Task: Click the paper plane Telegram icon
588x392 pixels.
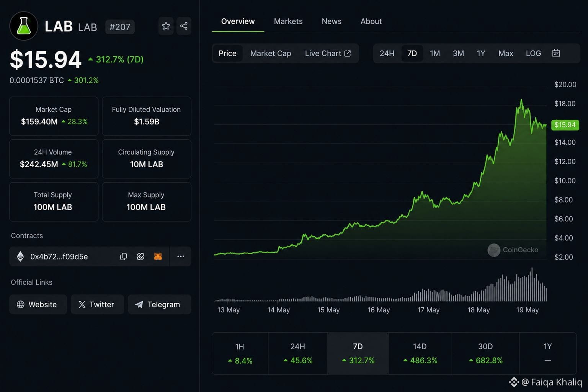Action: coord(139,304)
